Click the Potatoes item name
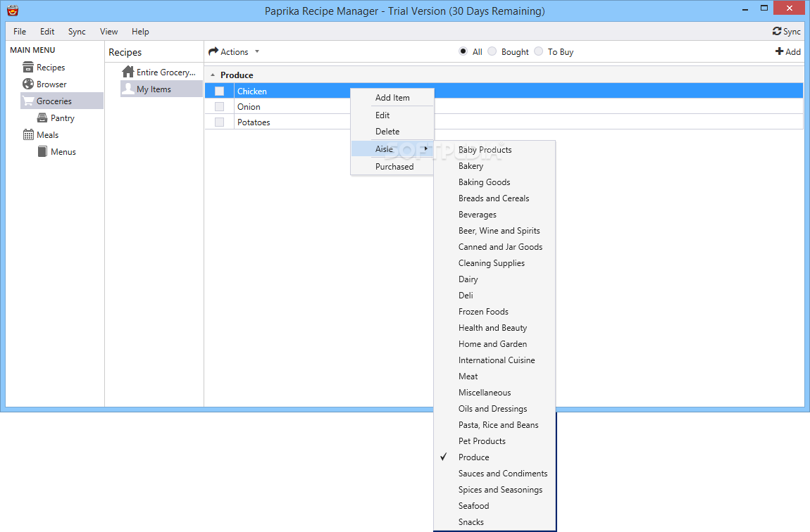This screenshot has width=810, height=532. [254, 122]
